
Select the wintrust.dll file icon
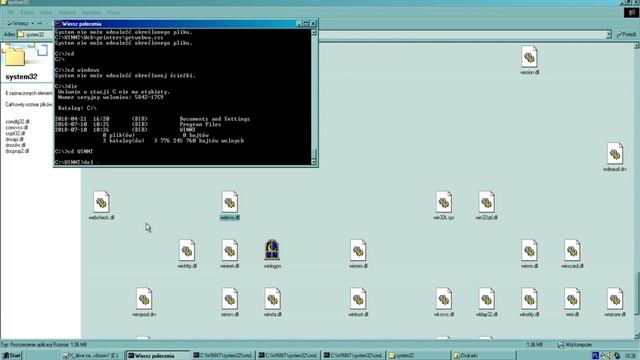click(x=358, y=299)
